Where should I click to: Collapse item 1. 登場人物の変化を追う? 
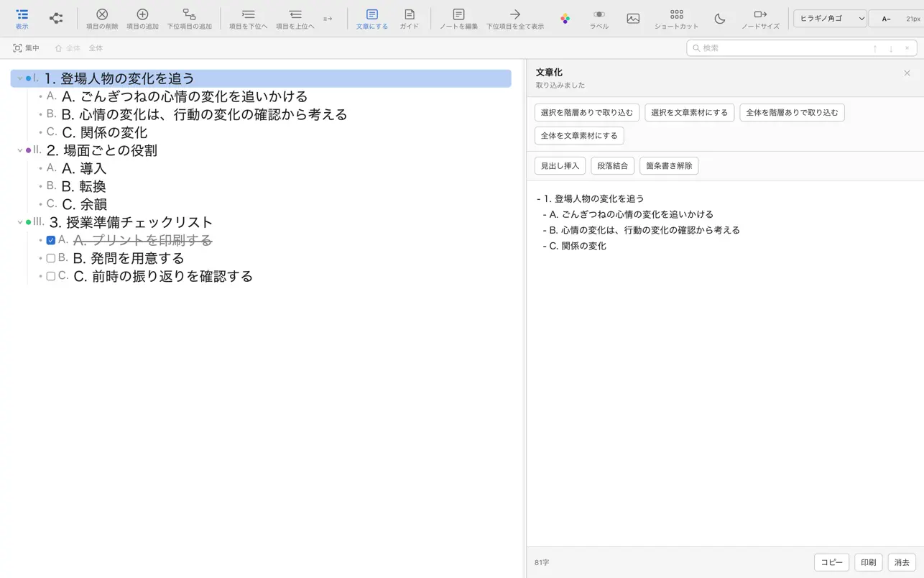(x=19, y=78)
